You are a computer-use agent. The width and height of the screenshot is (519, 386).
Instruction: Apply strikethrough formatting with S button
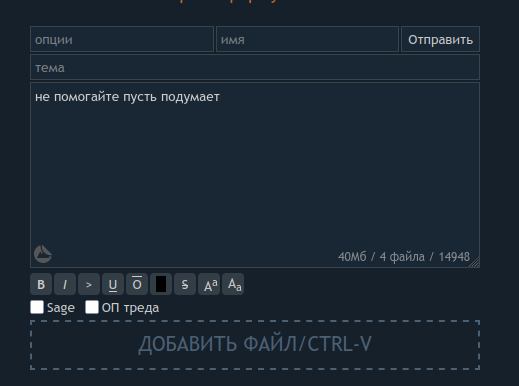[185, 284]
